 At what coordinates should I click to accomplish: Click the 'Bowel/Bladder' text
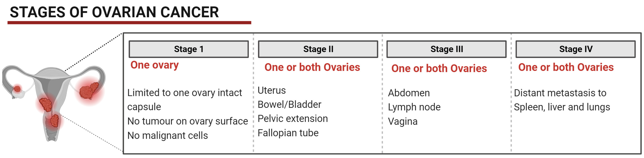[289, 105]
